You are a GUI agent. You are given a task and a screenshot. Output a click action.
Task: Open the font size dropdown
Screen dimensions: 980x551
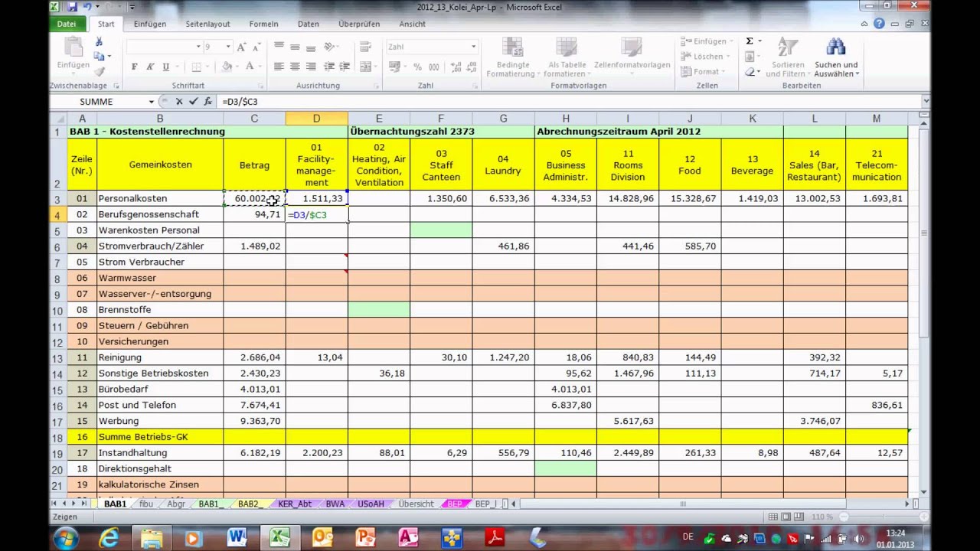pyautogui.click(x=227, y=47)
